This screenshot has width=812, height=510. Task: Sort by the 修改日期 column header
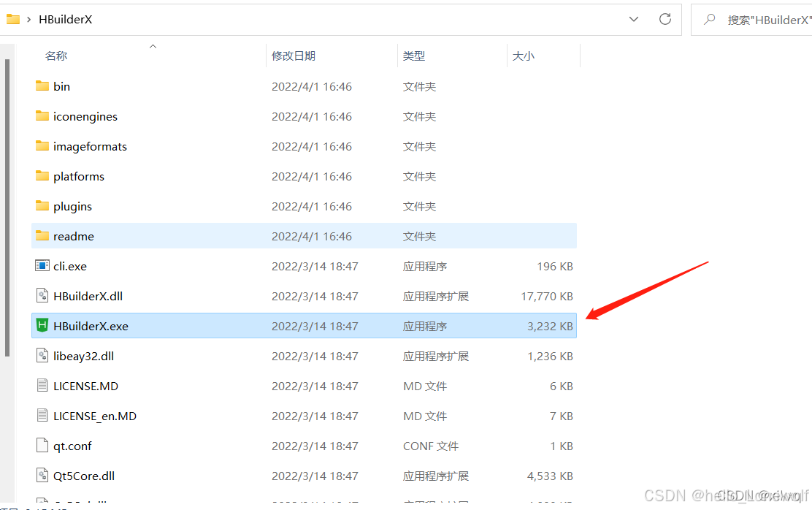tap(293, 56)
